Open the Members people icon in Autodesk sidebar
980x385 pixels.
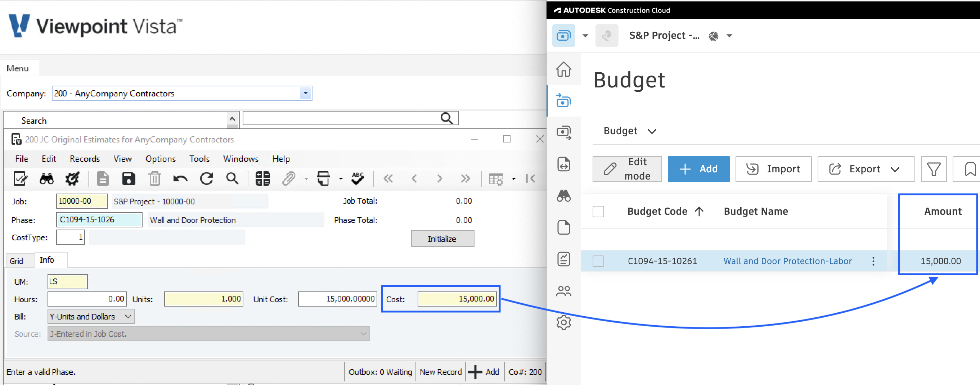[x=563, y=291]
